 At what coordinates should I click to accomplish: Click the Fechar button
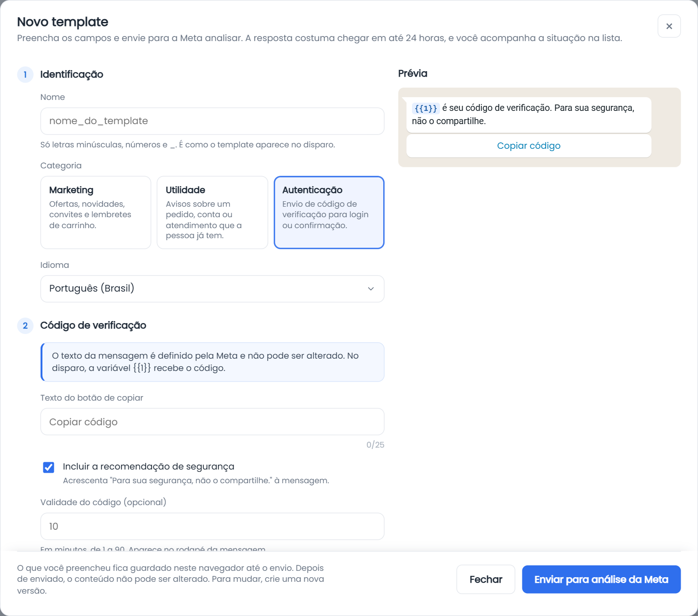(x=486, y=579)
